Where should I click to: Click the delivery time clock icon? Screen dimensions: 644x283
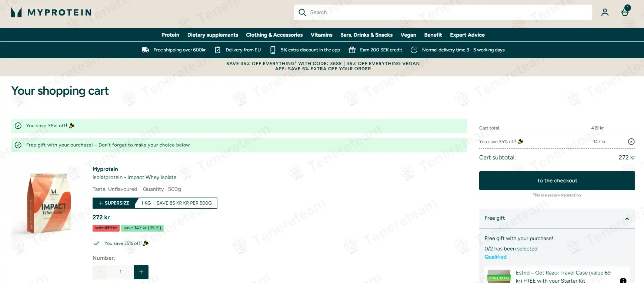pyautogui.click(x=414, y=50)
